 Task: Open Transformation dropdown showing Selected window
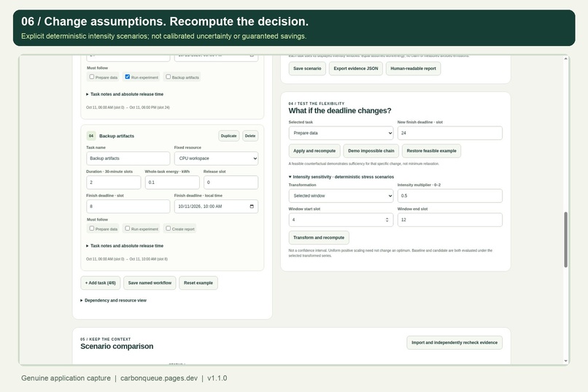[x=341, y=196]
